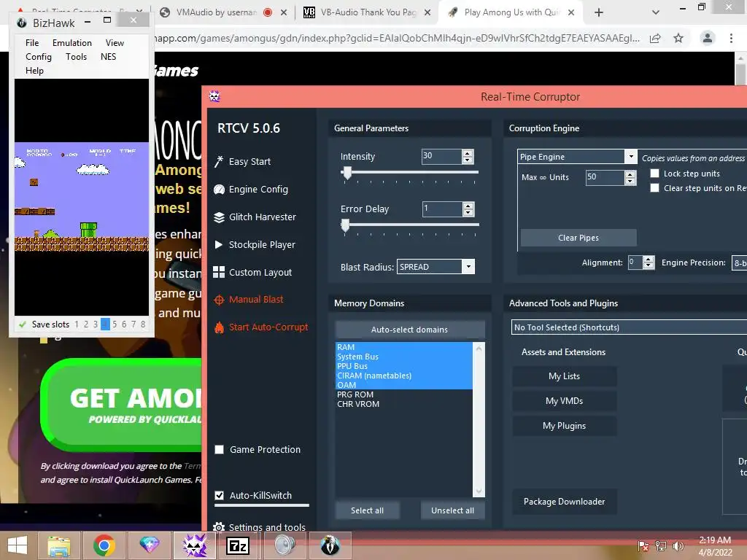Enable Game Protection checkbox

(219, 449)
